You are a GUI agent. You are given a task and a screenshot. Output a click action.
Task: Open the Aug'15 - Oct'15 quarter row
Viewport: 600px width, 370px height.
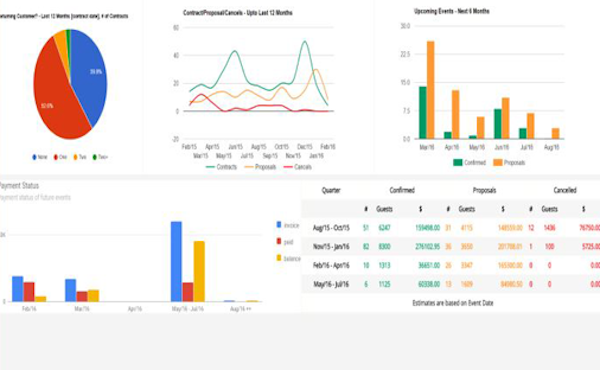click(451, 228)
